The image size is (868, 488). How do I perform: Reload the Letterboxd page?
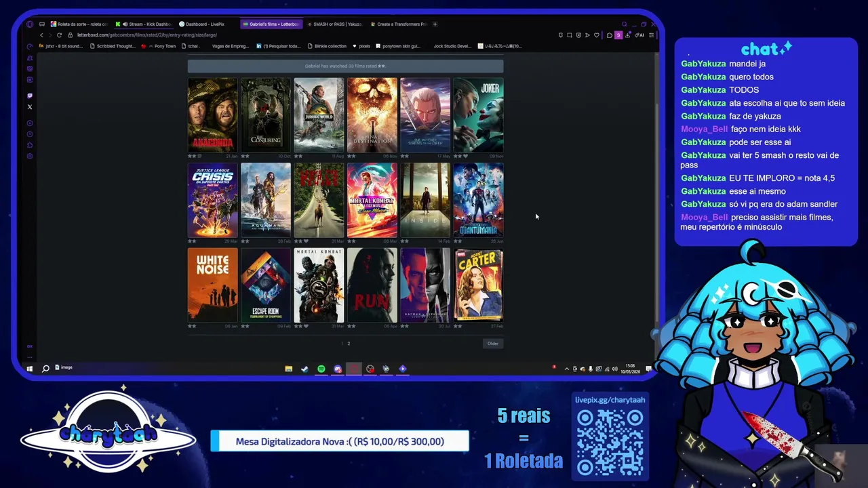tap(59, 35)
